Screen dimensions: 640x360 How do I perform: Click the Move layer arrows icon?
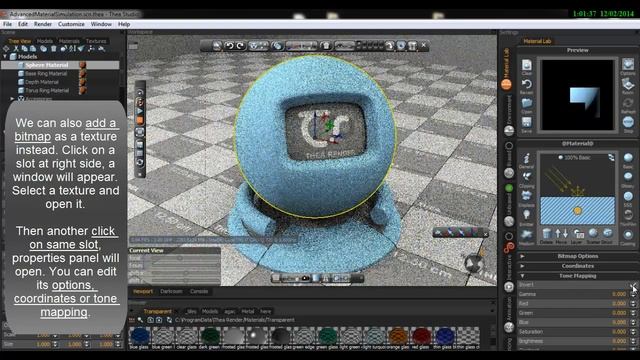click(562, 233)
